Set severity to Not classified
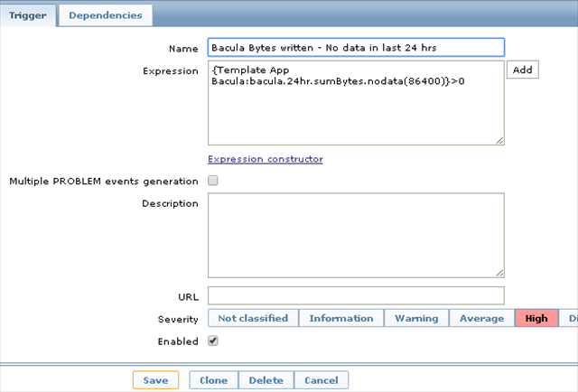Viewport: 578px width, 392px height. point(253,318)
